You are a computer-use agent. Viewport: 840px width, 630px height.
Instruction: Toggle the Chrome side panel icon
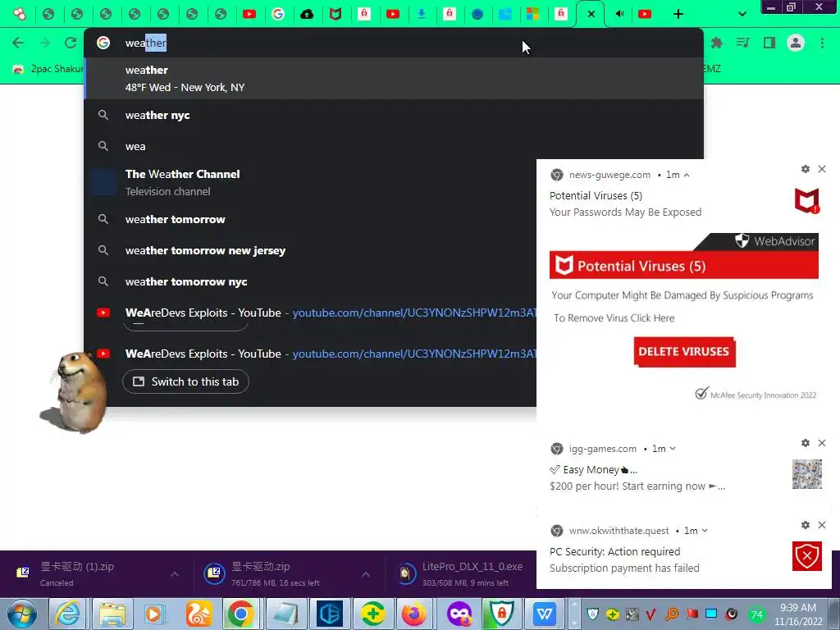click(x=769, y=43)
